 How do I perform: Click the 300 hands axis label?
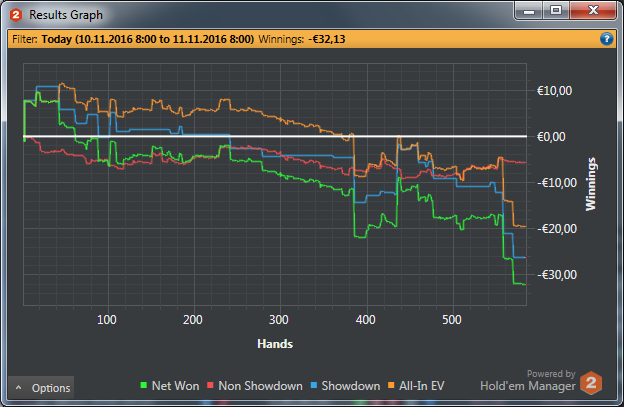pos(279,320)
